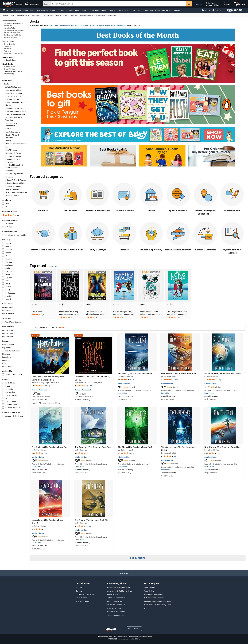Click Back to top
The image size is (248, 644).
tap(124, 573)
